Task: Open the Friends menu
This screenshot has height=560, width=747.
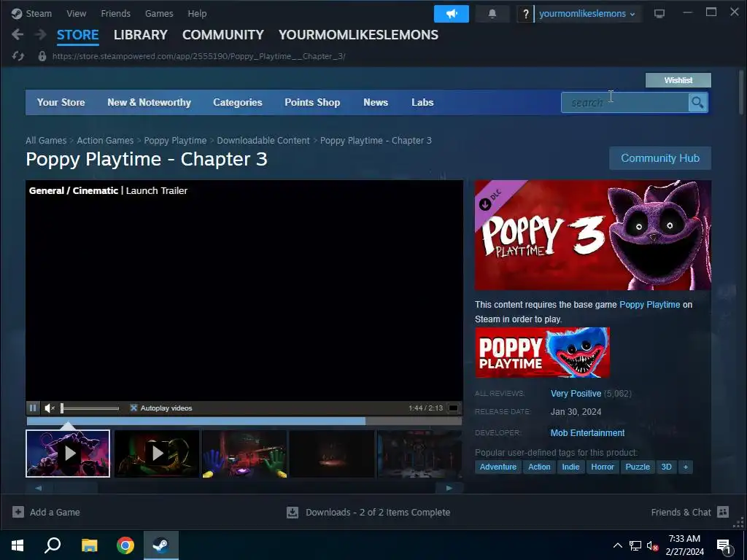Action: [116, 14]
